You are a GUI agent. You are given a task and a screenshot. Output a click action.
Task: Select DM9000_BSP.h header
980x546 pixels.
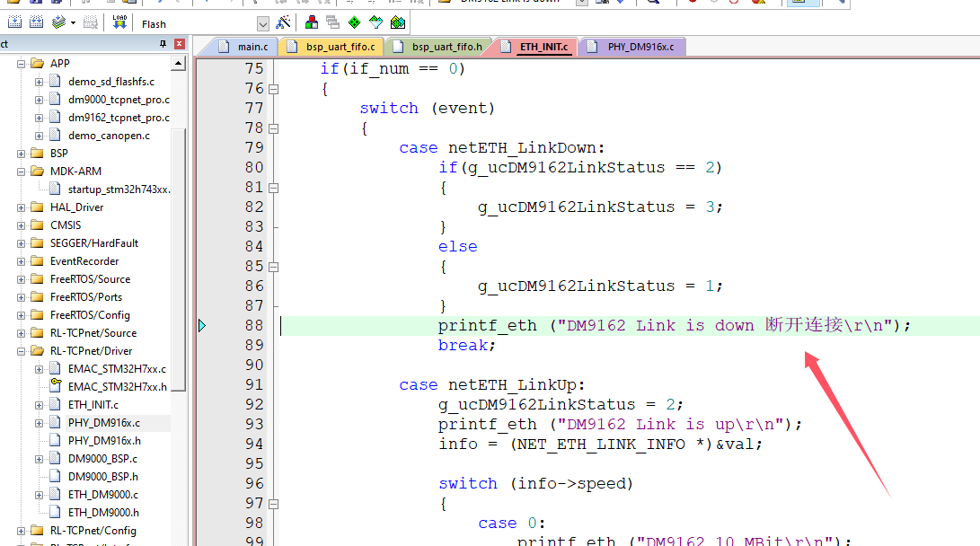[103, 477]
